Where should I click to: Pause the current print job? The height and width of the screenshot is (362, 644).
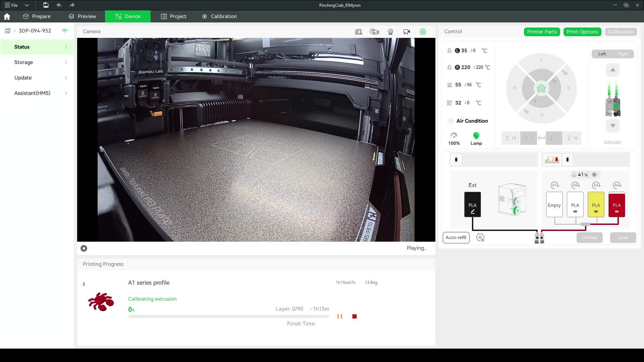pyautogui.click(x=340, y=316)
